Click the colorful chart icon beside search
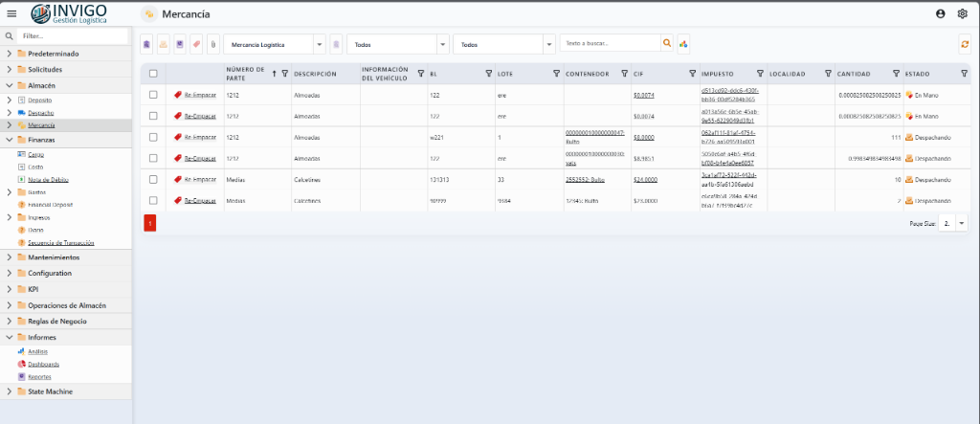 (683, 44)
